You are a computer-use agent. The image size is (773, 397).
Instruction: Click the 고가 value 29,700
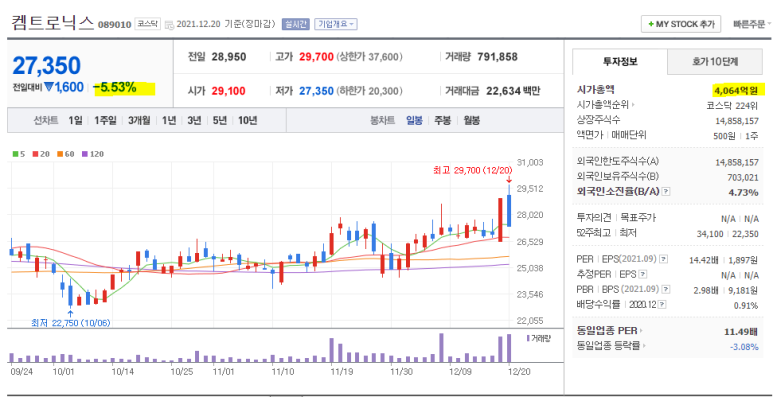pos(316,57)
